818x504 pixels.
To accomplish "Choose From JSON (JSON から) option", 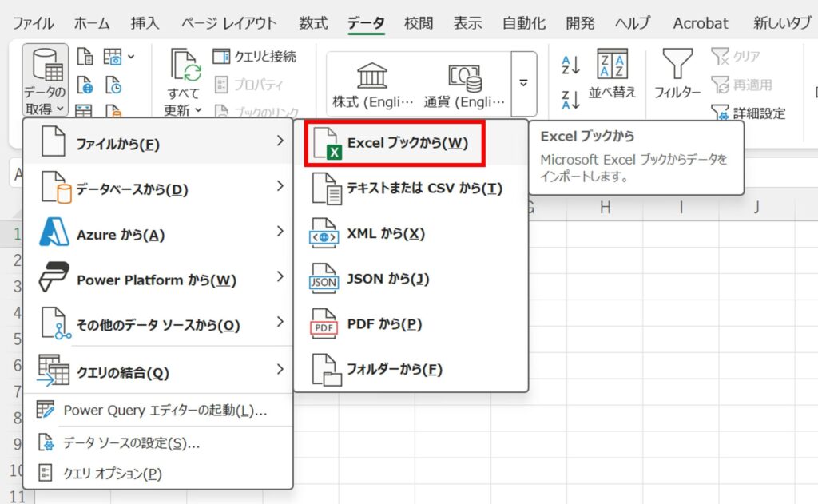I will tap(411, 279).
